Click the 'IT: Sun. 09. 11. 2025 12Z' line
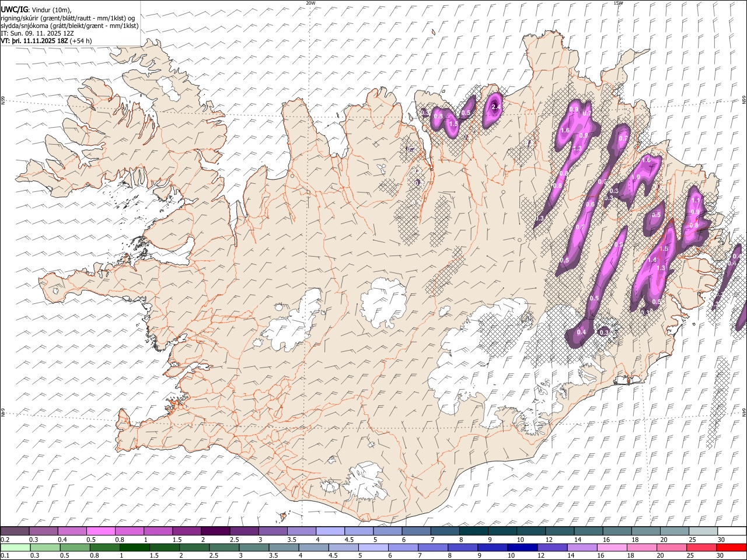747x560 pixels. pos(37,33)
